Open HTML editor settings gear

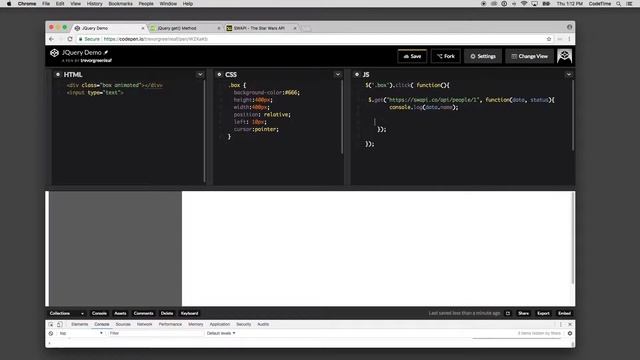58,74
